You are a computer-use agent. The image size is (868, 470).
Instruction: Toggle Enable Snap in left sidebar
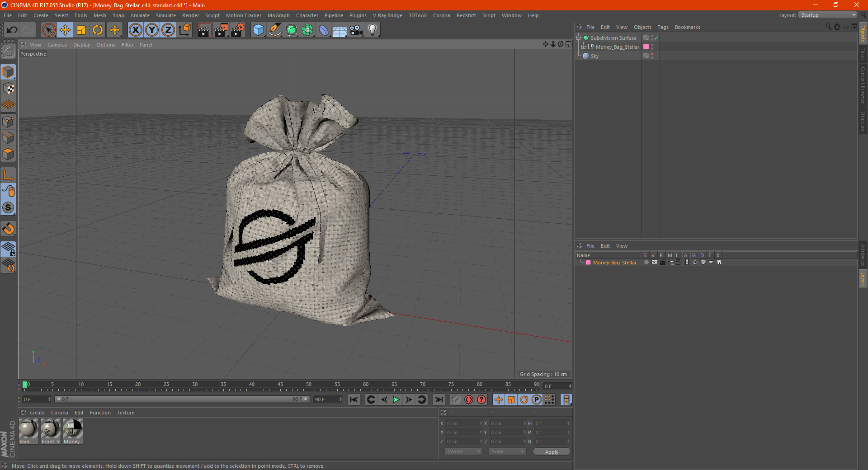(8, 229)
